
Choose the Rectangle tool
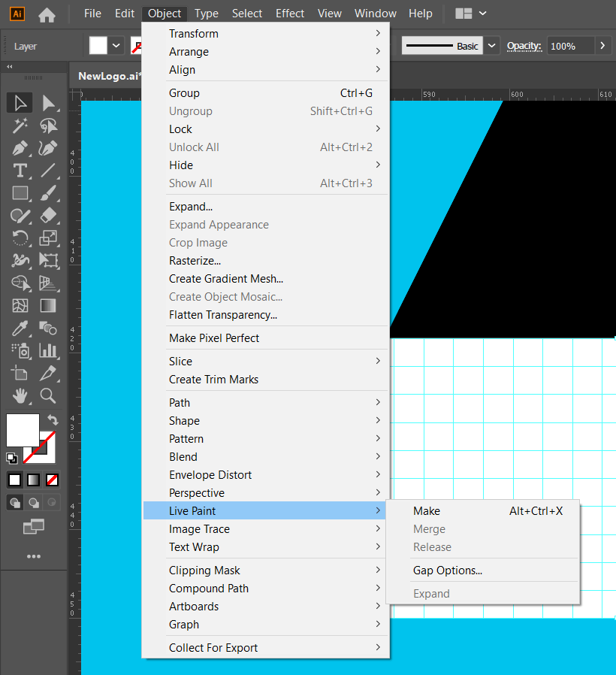point(20,192)
